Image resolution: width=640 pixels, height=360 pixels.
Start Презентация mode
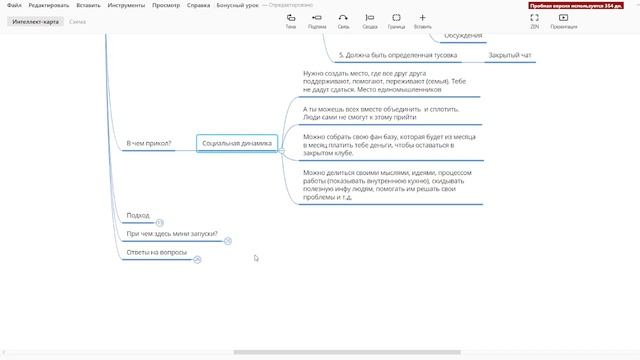point(564,21)
